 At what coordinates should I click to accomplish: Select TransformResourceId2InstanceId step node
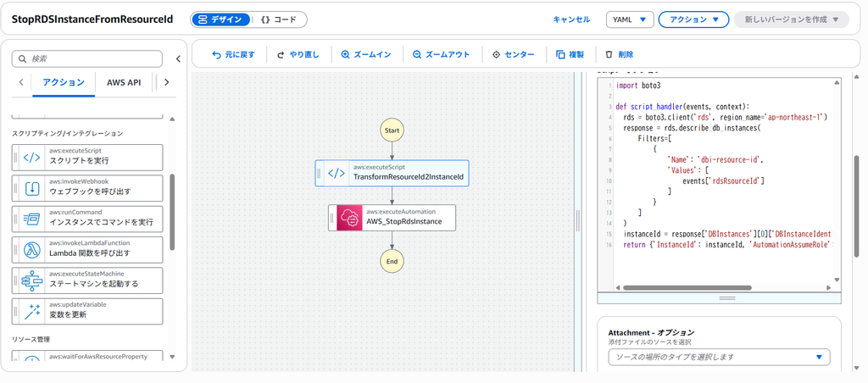392,173
